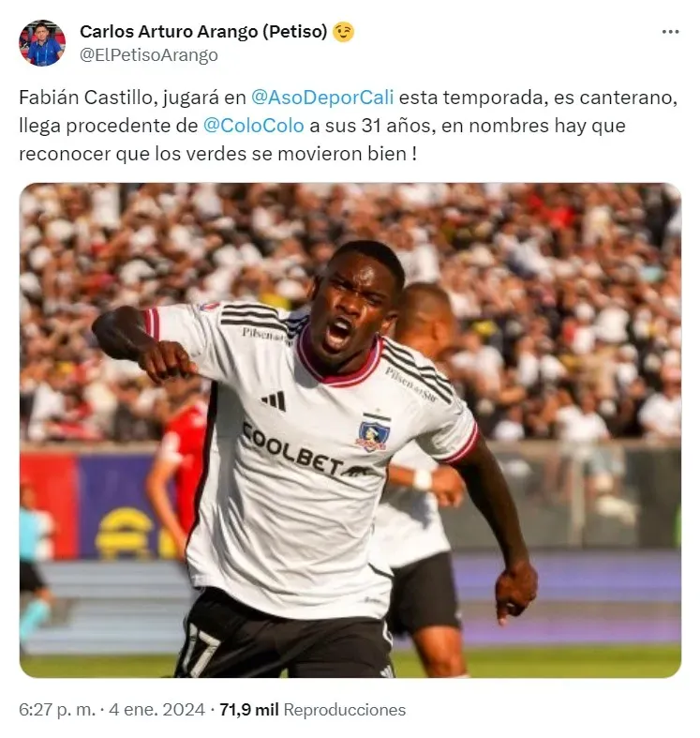
Task: Open the Carlos Arturo Arango (Petiso) display name
Action: 203,32
